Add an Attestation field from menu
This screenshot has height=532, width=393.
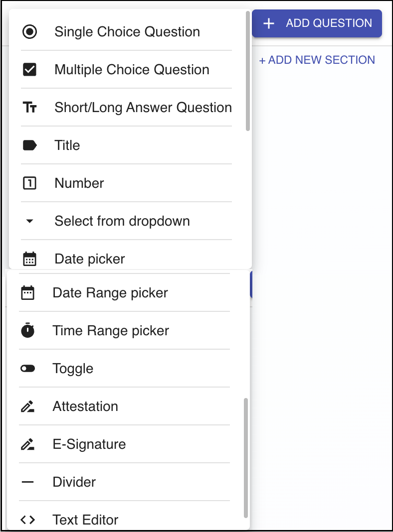pos(85,406)
